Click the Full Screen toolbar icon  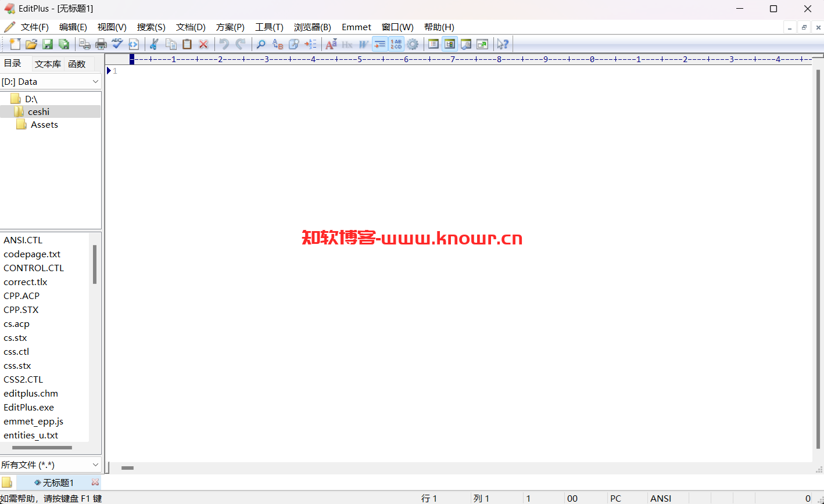tap(482, 44)
